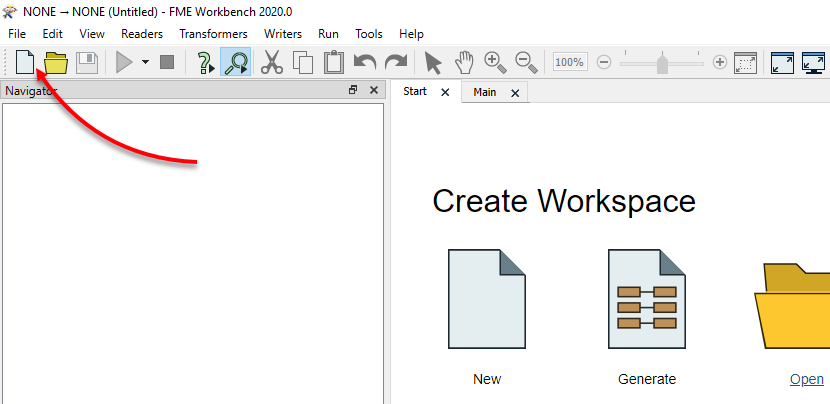Click the Paste clipboard icon
This screenshot has height=404, width=830.
click(x=333, y=62)
